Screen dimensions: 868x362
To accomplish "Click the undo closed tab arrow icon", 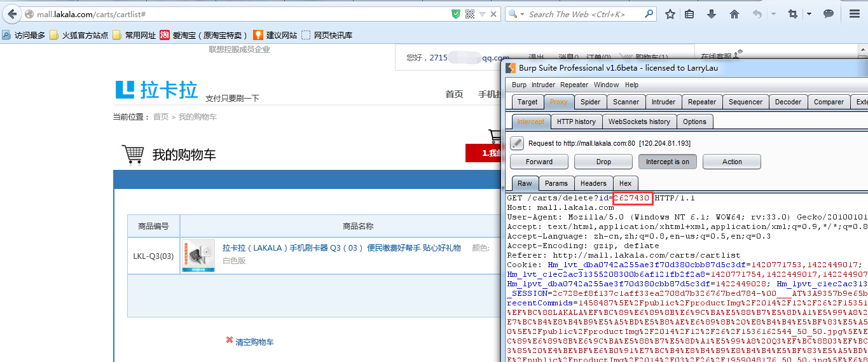I will (757, 14).
